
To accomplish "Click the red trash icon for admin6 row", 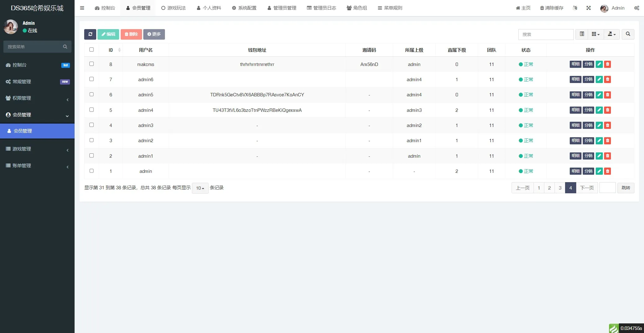I will pyautogui.click(x=607, y=79).
